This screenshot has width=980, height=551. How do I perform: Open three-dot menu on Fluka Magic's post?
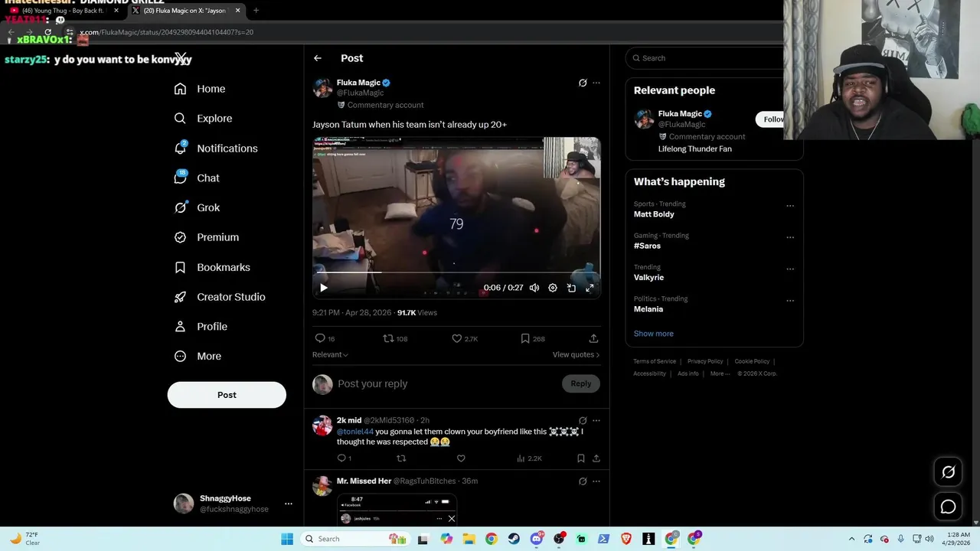tap(596, 83)
